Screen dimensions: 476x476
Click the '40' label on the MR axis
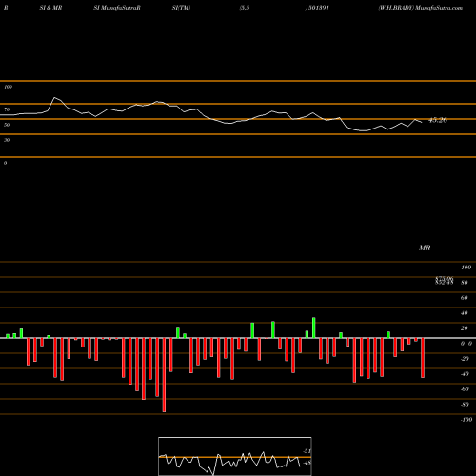[465, 313]
